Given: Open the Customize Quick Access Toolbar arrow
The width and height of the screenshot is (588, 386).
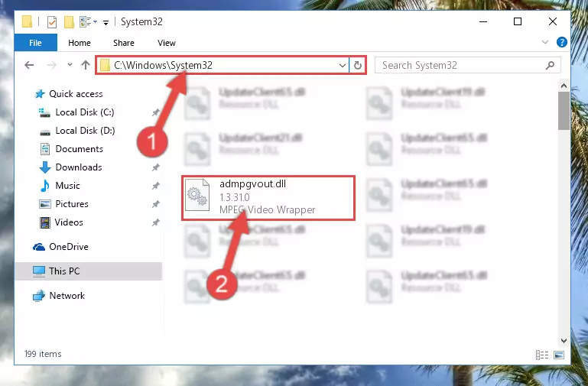Looking at the screenshot, I should coord(106,23).
